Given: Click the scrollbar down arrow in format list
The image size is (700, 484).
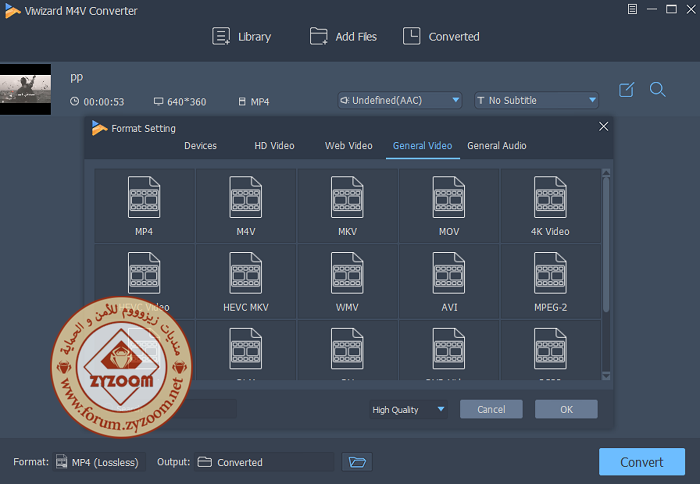Looking at the screenshot, I should coord(606,376).
